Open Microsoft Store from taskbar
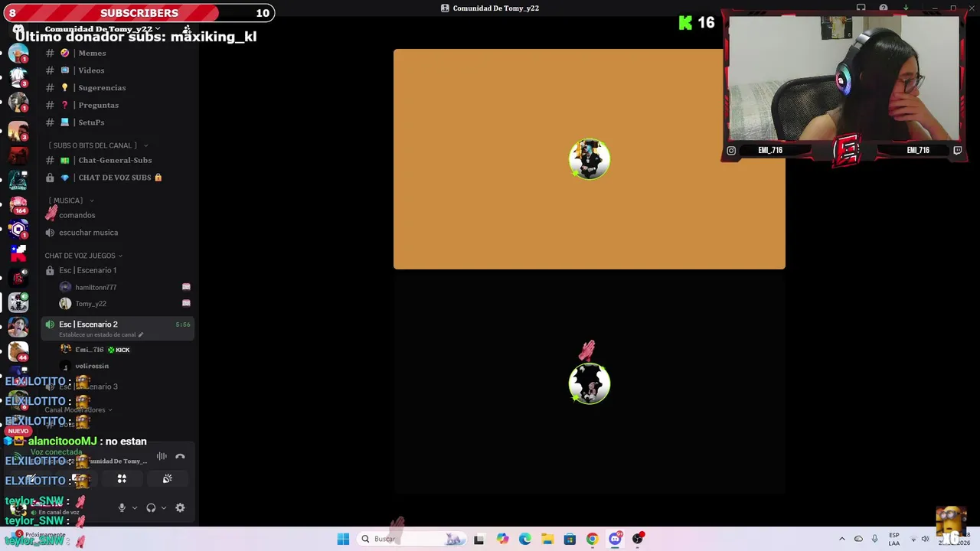The height and width of the screenshot is (551, 980). (570, 539)
